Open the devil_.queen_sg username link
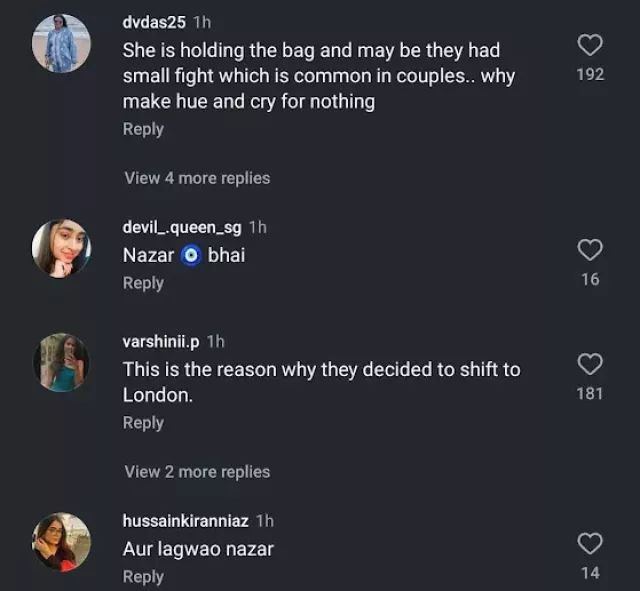The width and height of the screenshot is (640, 591). 181,228
